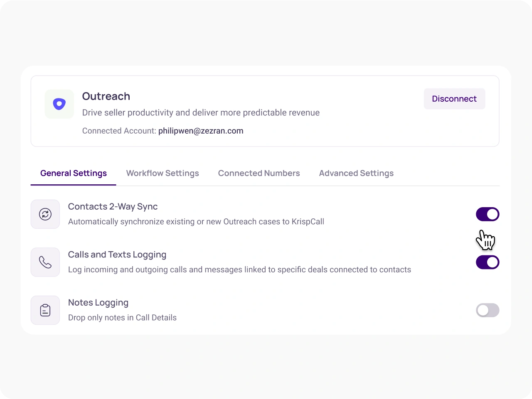Click the Outreach logo icon

pyautogui.click(x=59, y=104)
